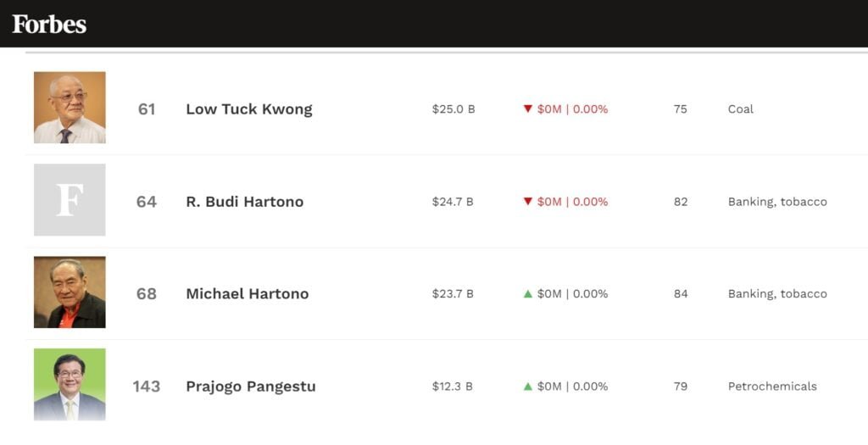Click the $25.0 B net worth value
This screenshot has height=445, width=868.
(x=453, y=109)
